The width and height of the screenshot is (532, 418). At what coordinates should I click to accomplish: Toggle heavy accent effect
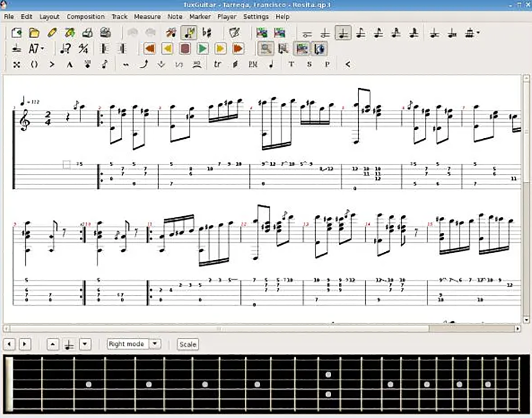coord(70,64)
